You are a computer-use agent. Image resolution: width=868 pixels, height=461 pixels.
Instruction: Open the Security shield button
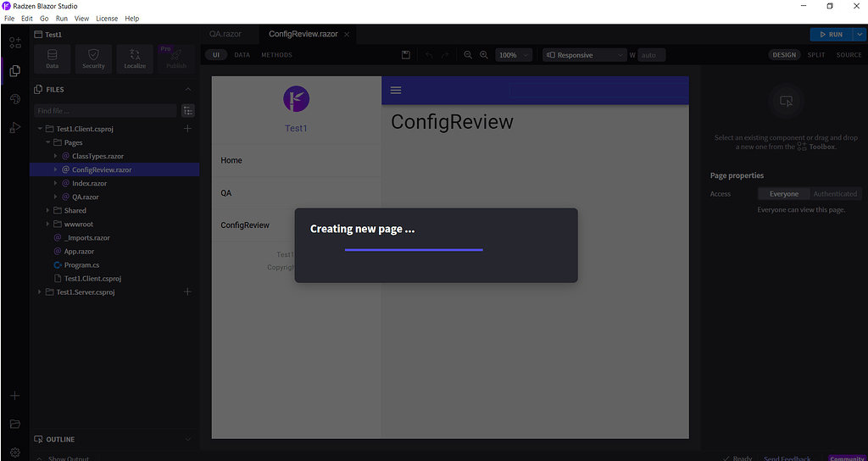coord(93,59)
